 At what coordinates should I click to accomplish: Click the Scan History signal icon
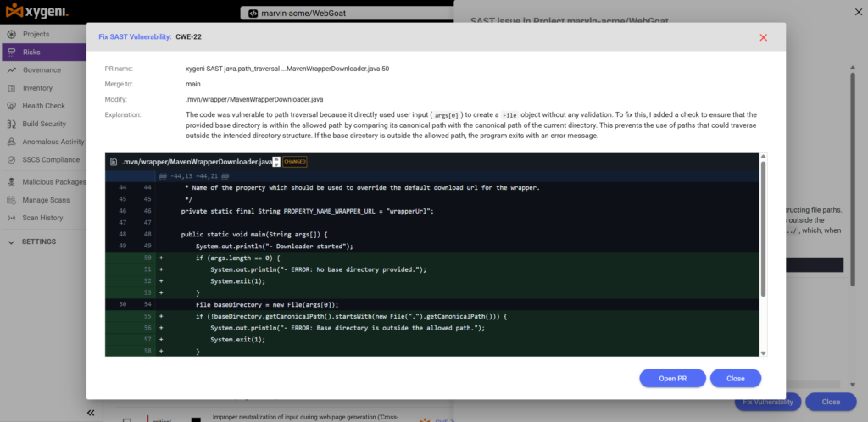pos(11,218)
